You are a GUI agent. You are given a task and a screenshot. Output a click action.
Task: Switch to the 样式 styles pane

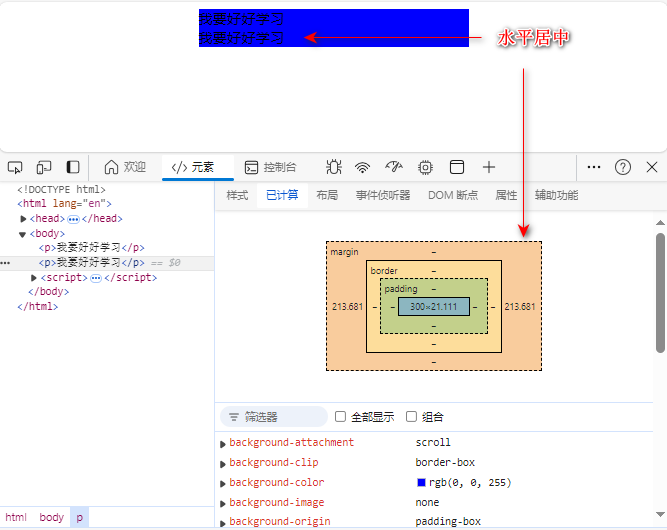tap(237, 195)
